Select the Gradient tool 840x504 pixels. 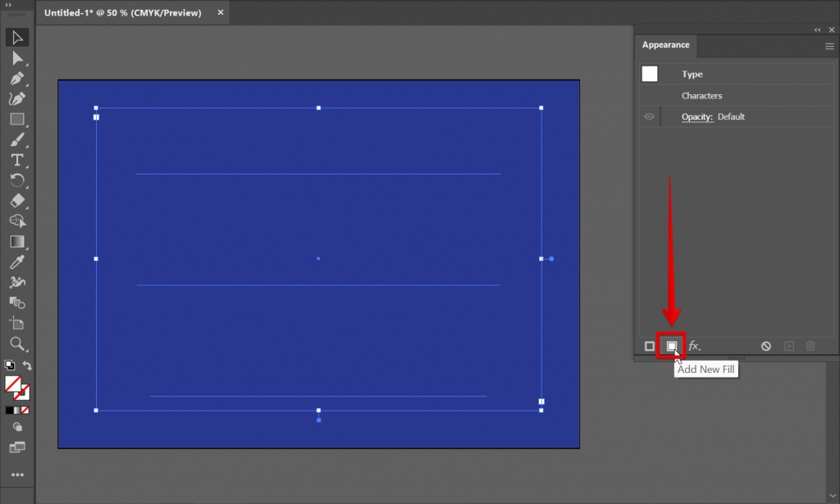17,241
